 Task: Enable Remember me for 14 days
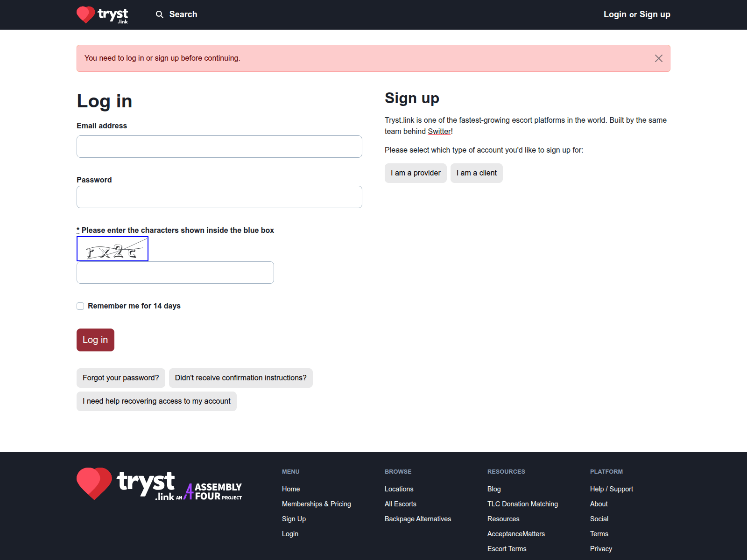point(80,306)
